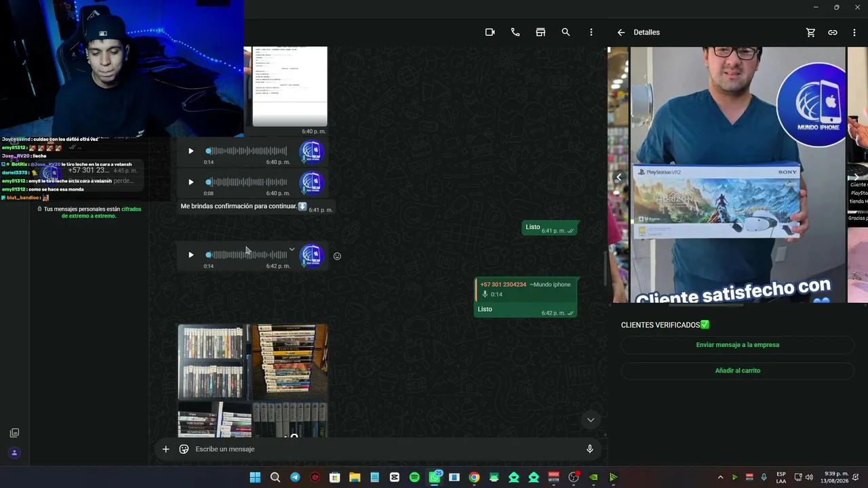Go back from the Detalles panel

pyautogui.click(x=620, y=33)
